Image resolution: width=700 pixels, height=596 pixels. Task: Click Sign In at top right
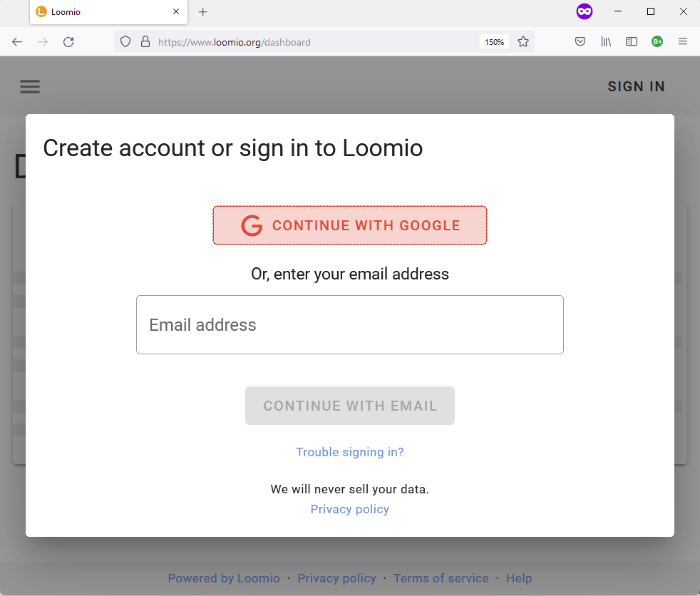pyautogui.click(x=636, y=86)
